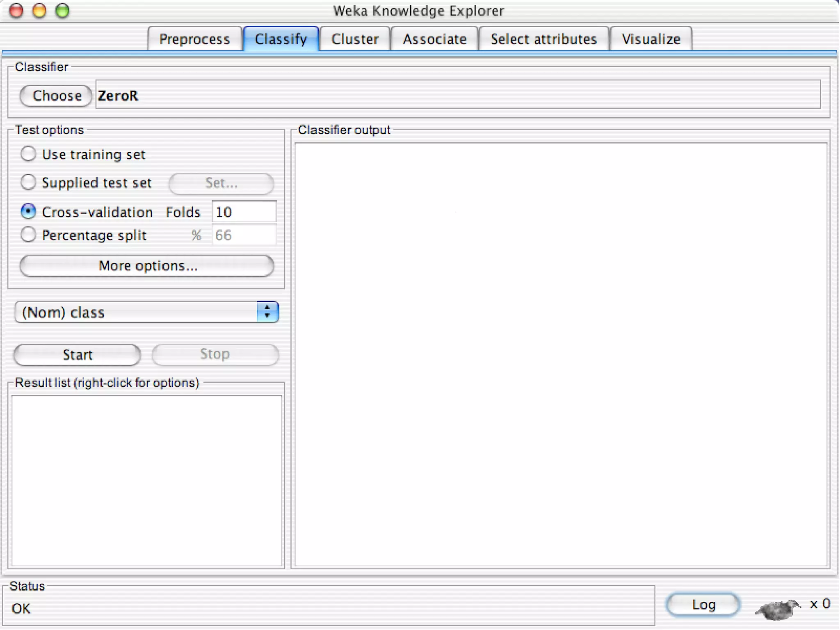Open the Cluster tab
840x630 pixels.
pyautogui.click(x=355, y=39)
